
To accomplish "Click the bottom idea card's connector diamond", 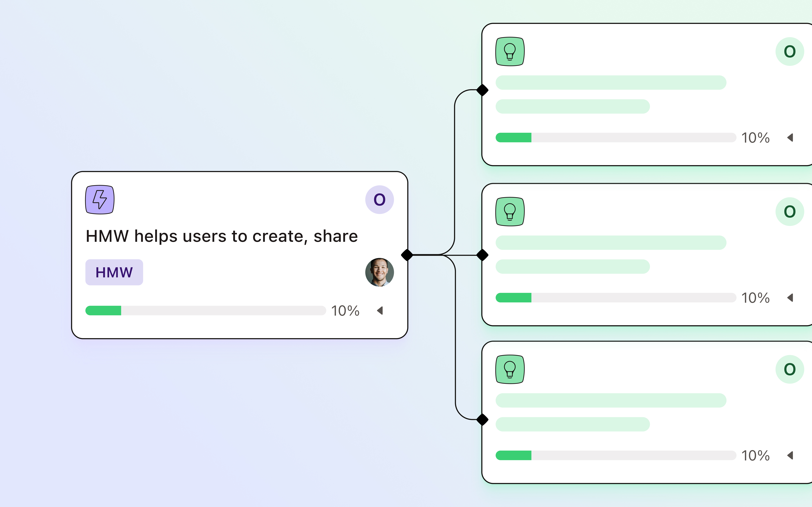I will click(x=482, y=420).
